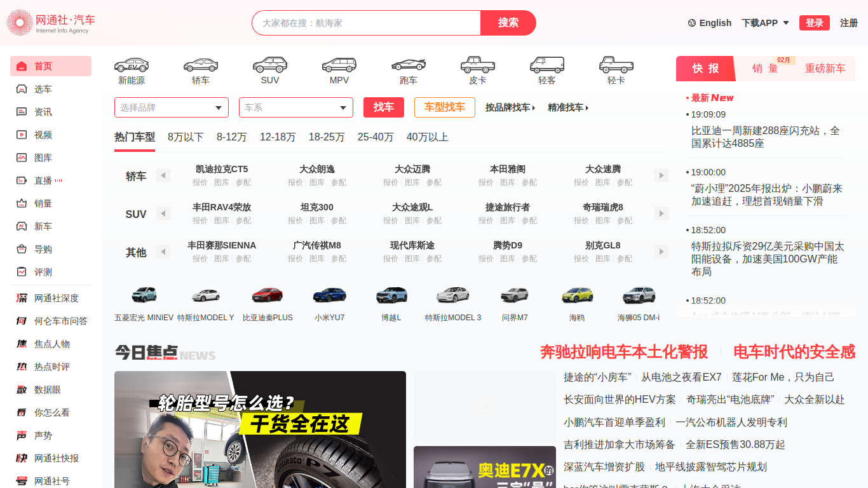868x488 pixels.
Task: Click the 登录 login button
Action: (815, 23)
